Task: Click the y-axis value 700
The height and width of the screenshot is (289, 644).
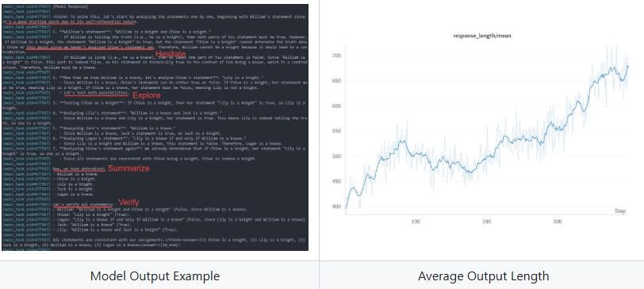Action: [x=337, y=56]
